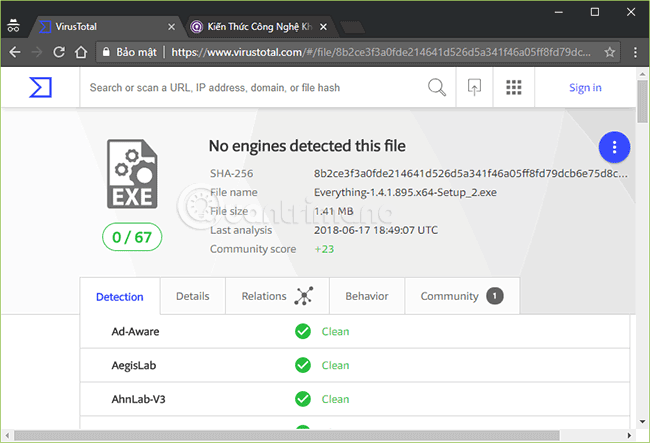Close the Kiến Thức Công Nghệ tab
This screenshot has width=650, height=443.
click(x=323, y=27)
